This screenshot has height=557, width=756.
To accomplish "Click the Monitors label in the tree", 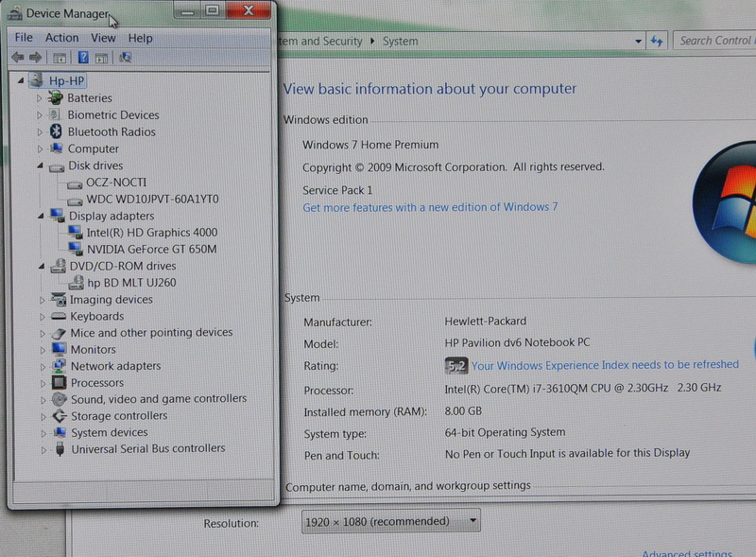I will 93,350.
